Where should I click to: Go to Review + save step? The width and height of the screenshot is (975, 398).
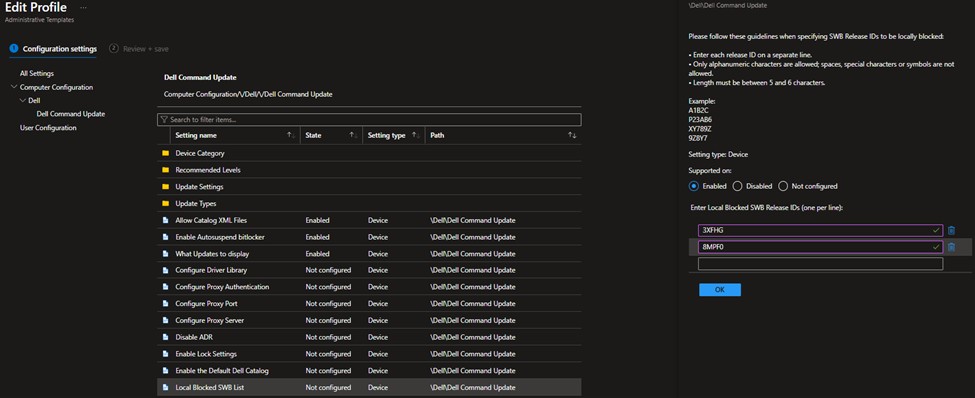139,49
